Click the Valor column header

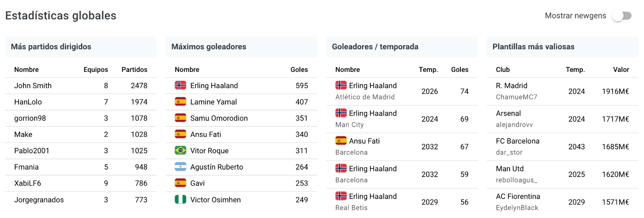[621, 70]
